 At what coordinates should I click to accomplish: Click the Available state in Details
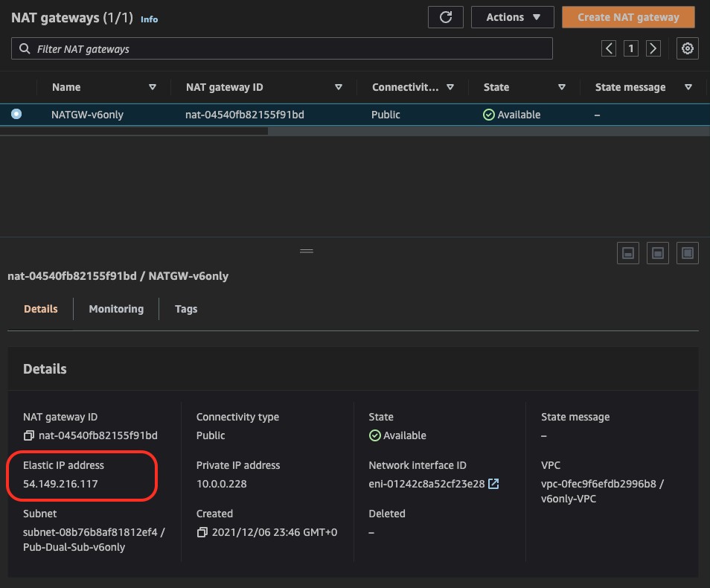397,435
